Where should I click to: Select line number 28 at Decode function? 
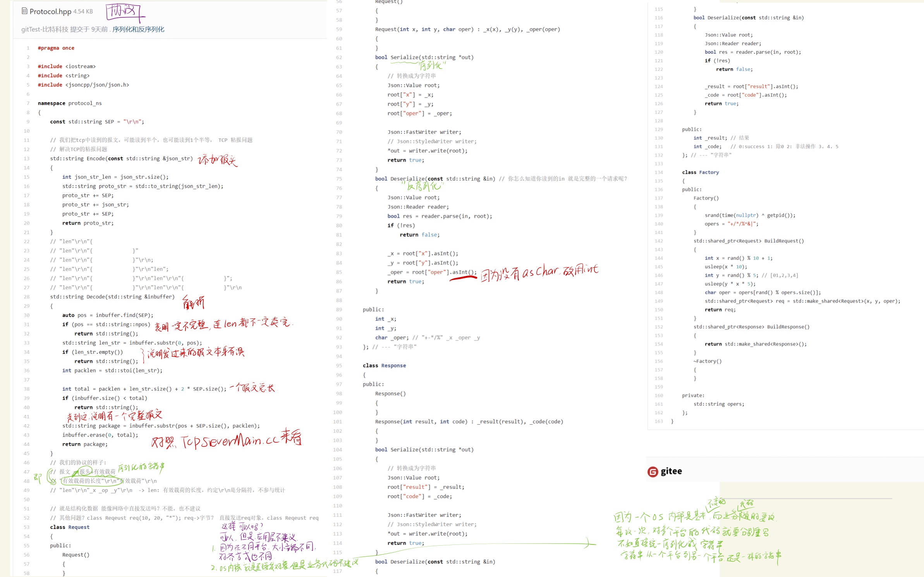tap(27, 297)
